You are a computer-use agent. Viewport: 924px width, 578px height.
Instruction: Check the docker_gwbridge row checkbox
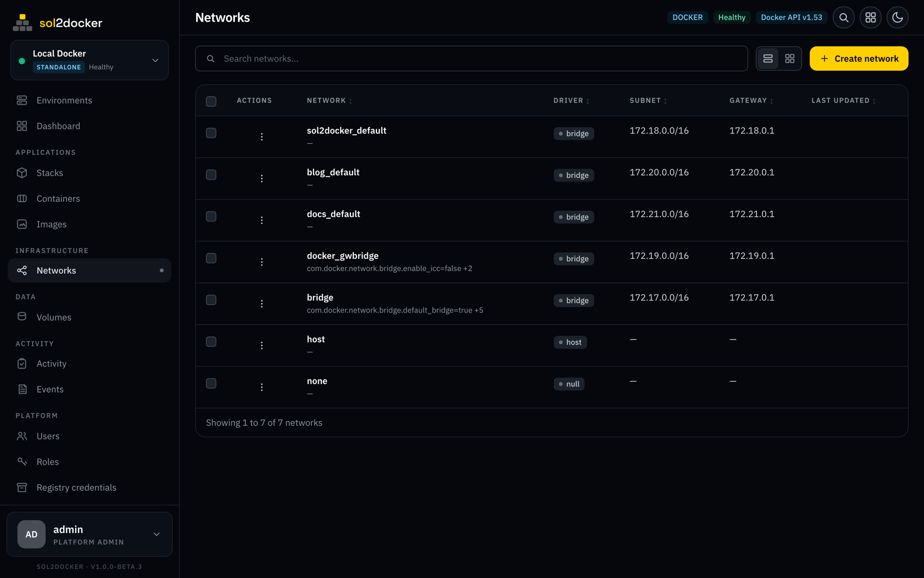[x=211, y=258]
